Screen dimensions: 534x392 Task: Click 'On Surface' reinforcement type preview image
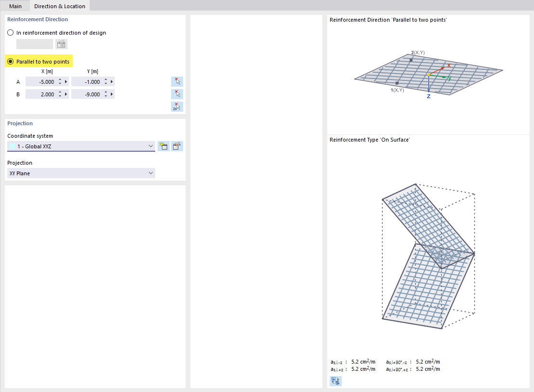tap(428, 256)
